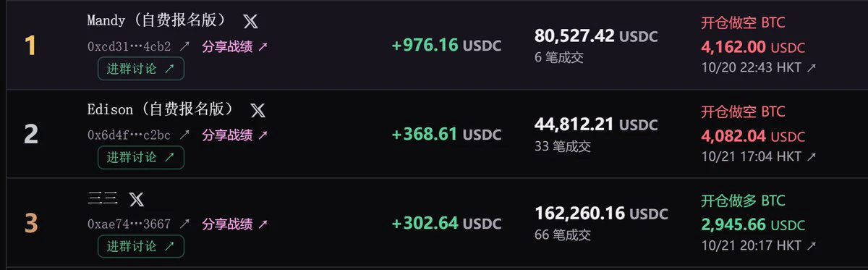This screenshot has width=868, height=270.
Task: Click 三三's 开仓做多 BTC trade entry
Action: (743, 201)
